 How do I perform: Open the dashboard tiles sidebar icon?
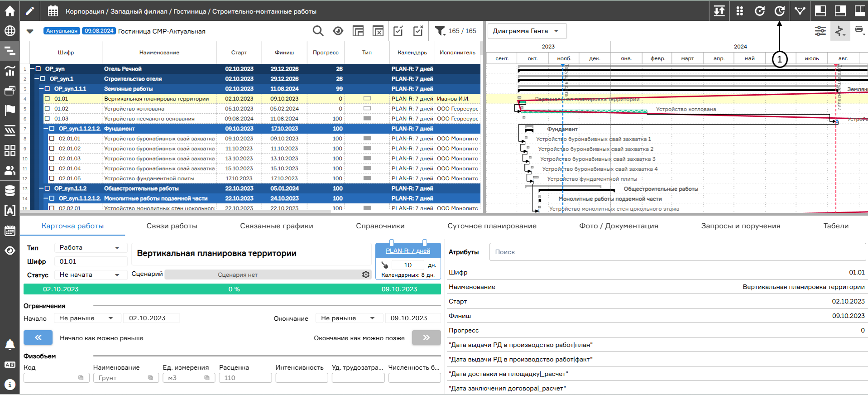click(10, 150)
